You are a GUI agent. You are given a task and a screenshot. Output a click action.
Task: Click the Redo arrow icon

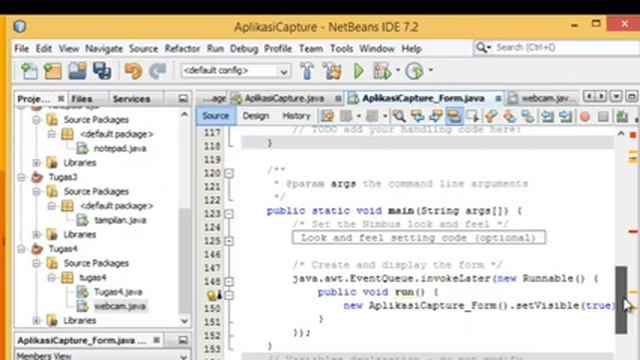157,71
